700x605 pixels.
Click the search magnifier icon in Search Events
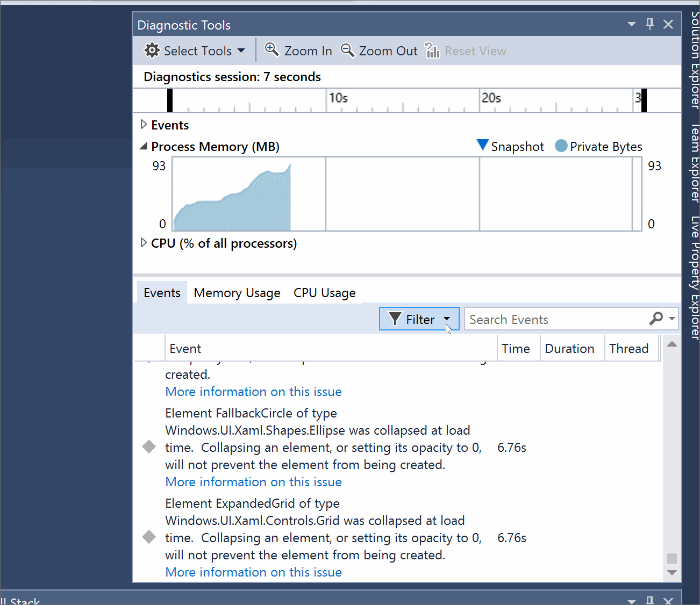coord(656,319)
